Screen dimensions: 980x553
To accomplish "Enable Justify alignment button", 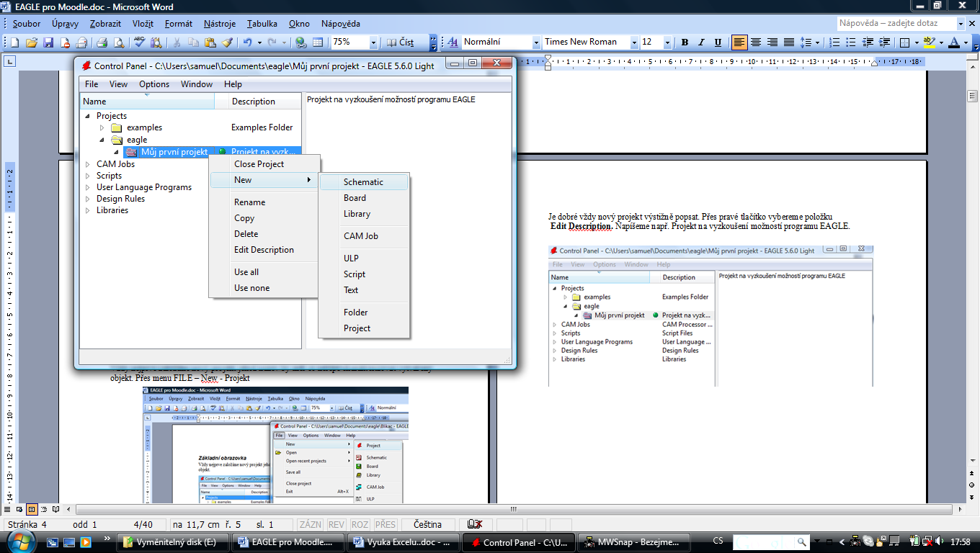I will point(789,42).
